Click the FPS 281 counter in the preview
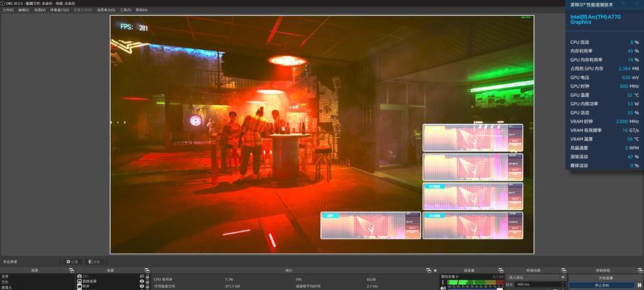The width and height of the screenshot is (644, 290). click(x=134, y=28)
